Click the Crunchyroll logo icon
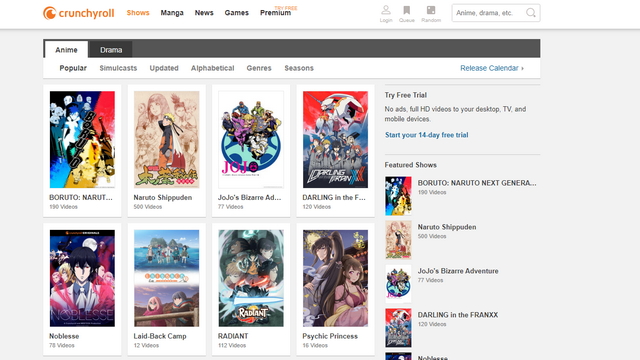 click(x=49, y=13)
